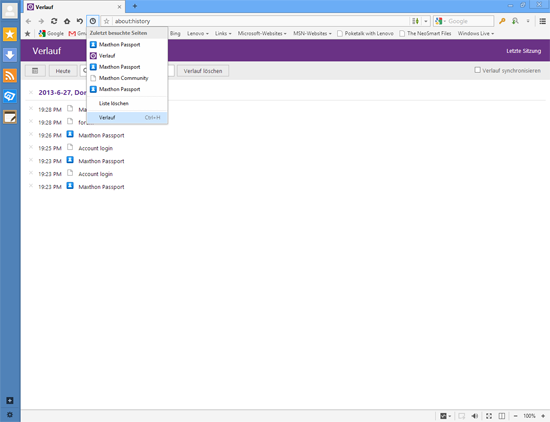550x422 pixels.
Task: Switch to the Verlauf tab
Action: 75,7
